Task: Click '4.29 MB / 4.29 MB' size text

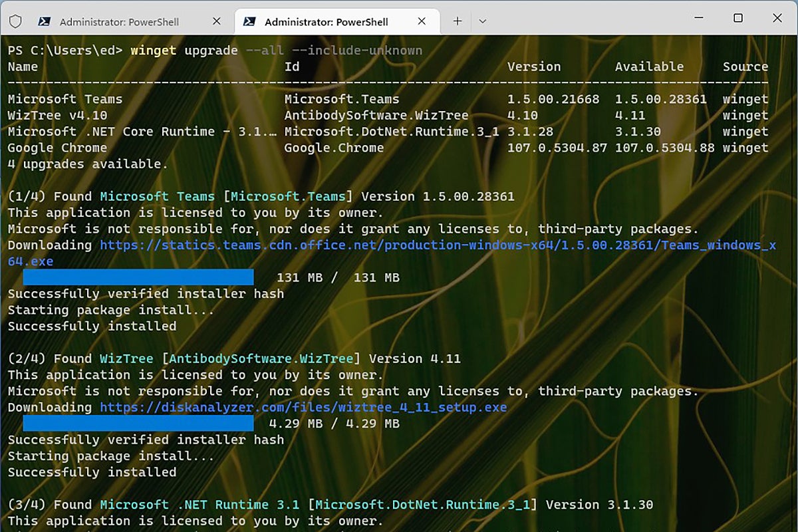Action: click(334, 424)
